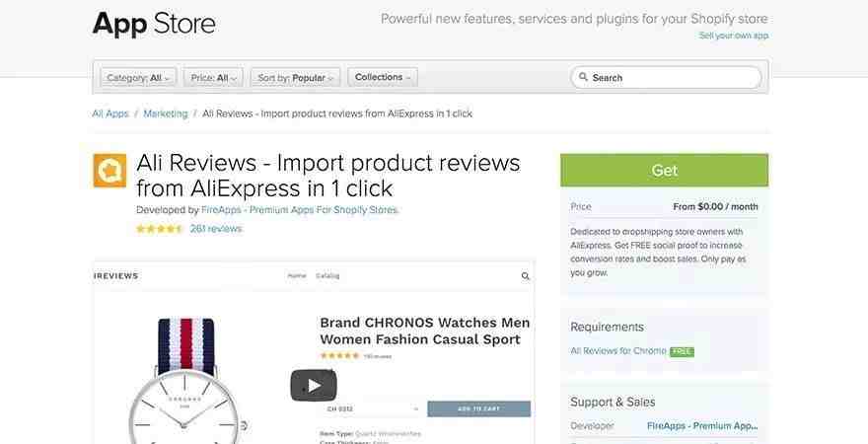Click the magnifier icon in the iReviews preview
This screenshot has width=868, height=444.
[x=526, y=276]
